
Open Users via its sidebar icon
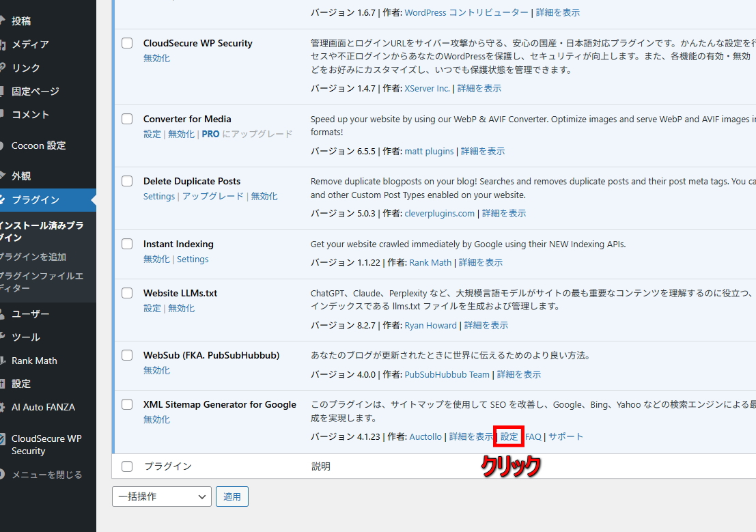pos(3,314)
